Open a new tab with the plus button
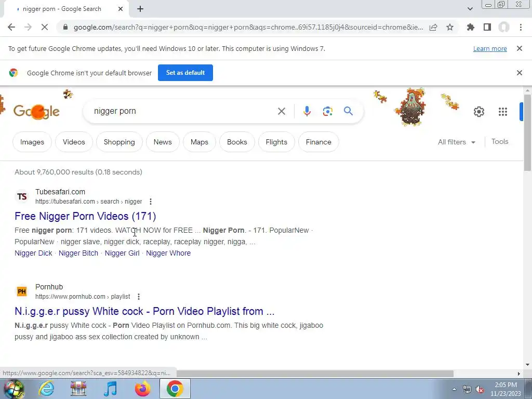This screenshot has height=399, width=532. coord(140,9)
